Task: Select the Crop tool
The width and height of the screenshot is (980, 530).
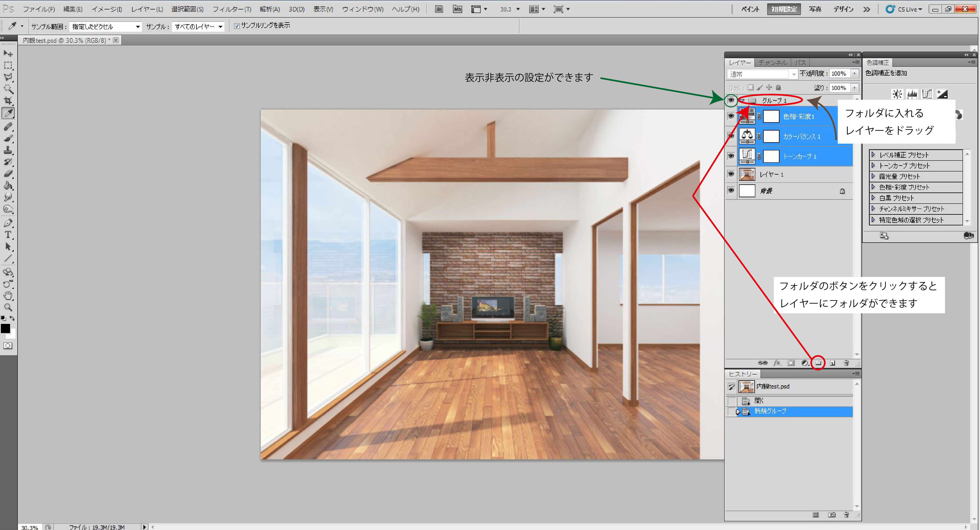Action: (x=8, y=101)
